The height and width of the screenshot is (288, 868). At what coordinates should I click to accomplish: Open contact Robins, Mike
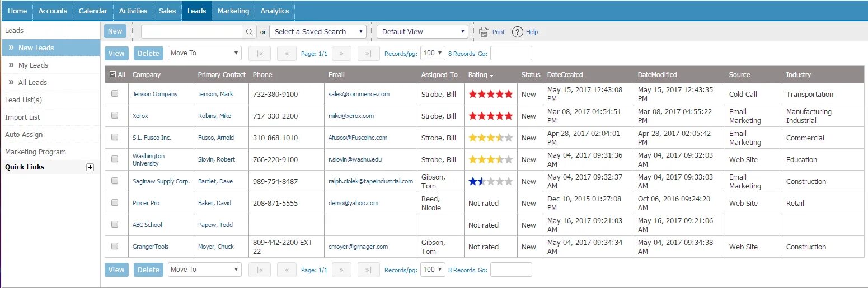214,116
